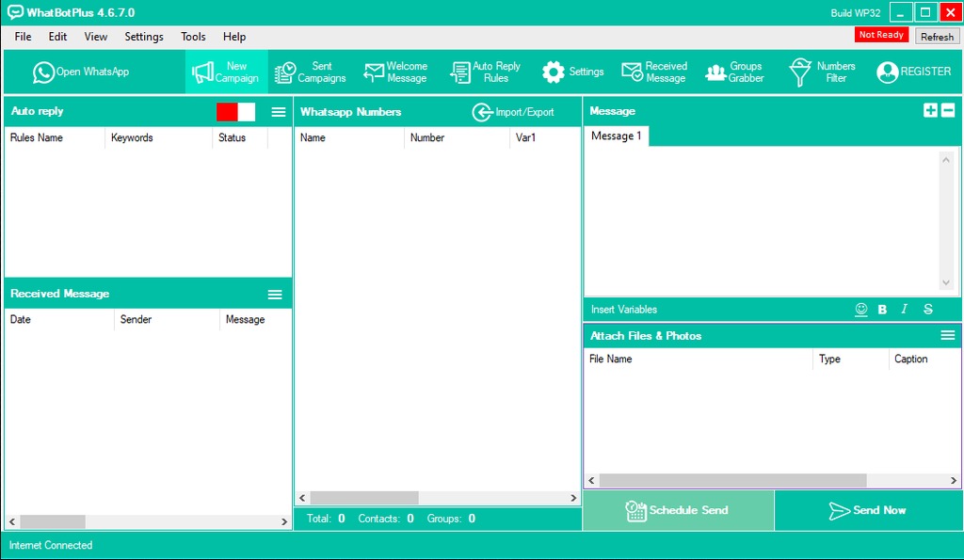Sort by Rules Name column header
This screenshot has height=560, width=964.
point(55,137)
